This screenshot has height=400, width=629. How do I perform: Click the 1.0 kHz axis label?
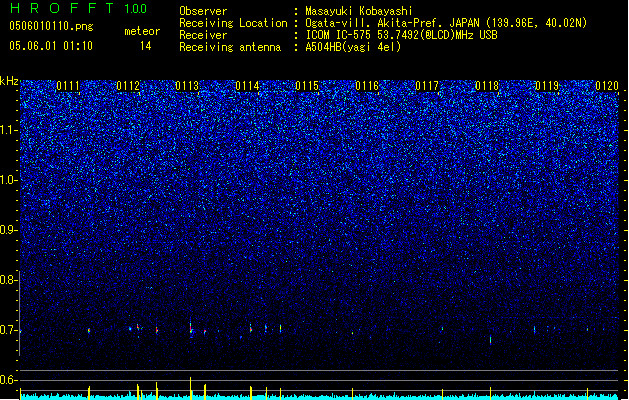9,180
